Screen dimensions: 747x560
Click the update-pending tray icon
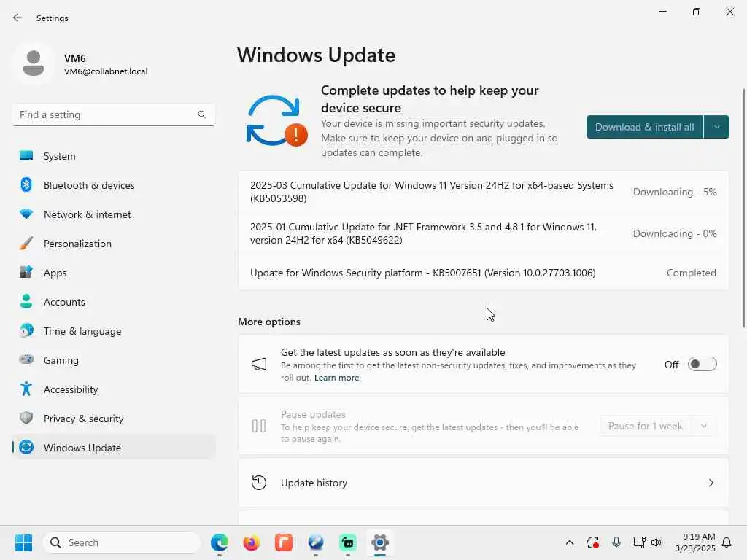coord(592,542)
